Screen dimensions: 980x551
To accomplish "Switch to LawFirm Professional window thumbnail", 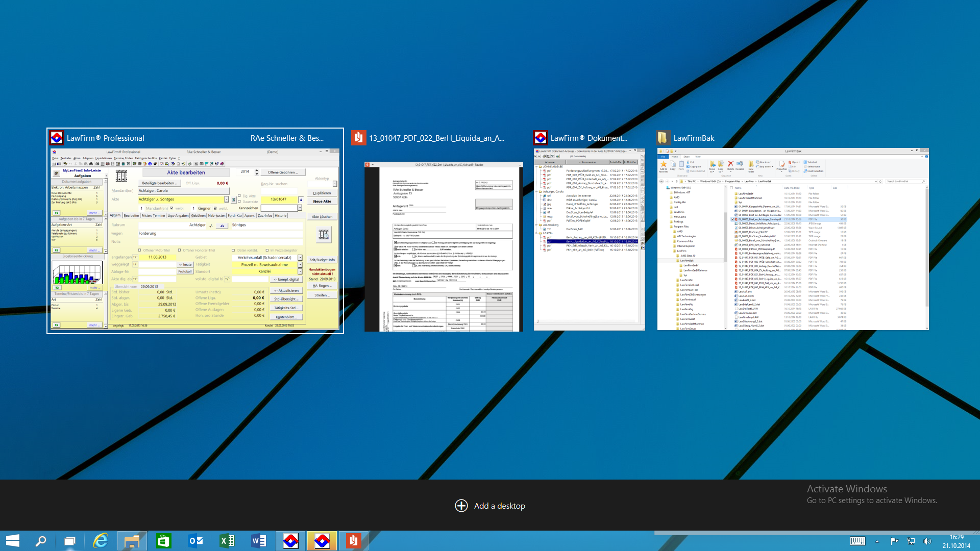I will pyautogui.click(x=195, y=239).
